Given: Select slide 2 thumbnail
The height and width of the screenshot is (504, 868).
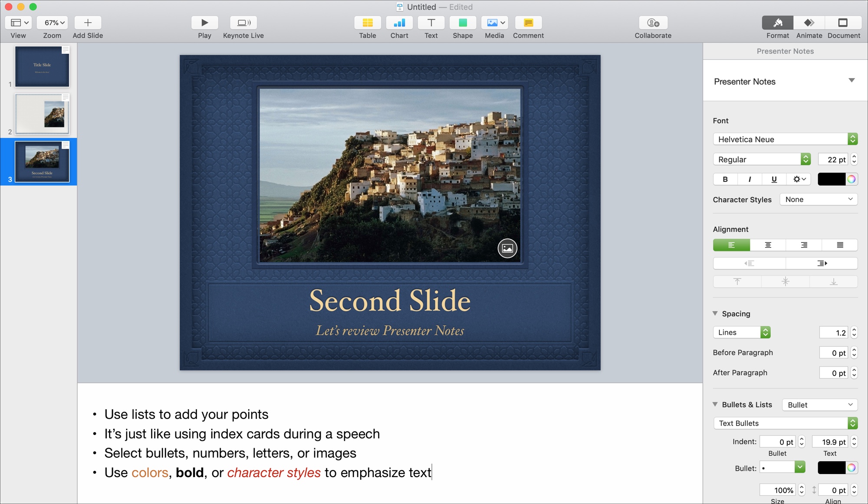Looking at the screenshot, I should point(42,113).
